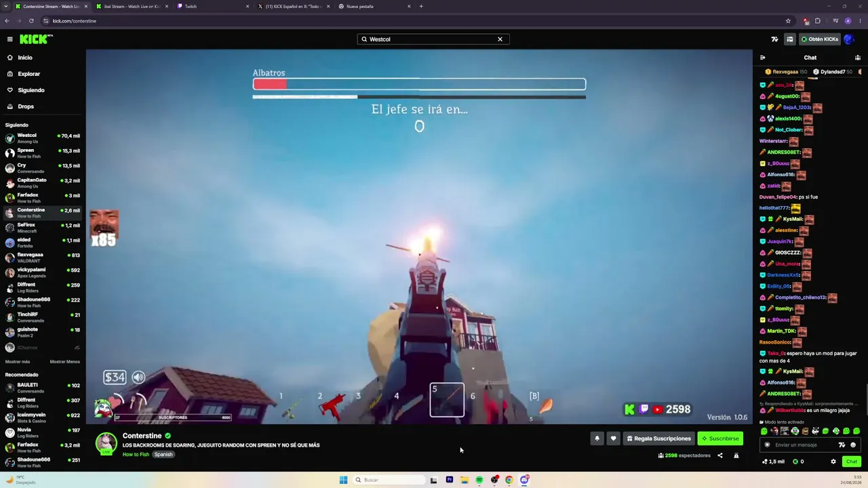Go back in browser history

point(7,21)
